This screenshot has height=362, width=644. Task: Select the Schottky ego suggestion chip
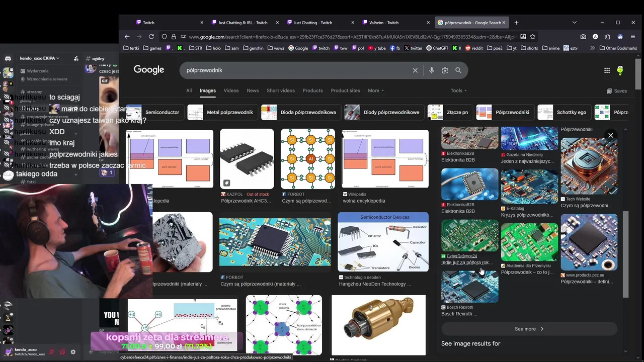point(564,112)
